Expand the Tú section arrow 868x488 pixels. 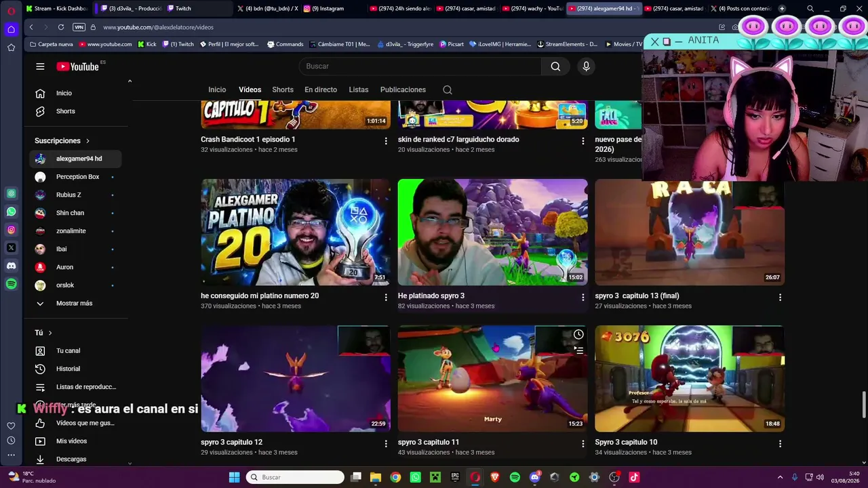click(50, 333)
